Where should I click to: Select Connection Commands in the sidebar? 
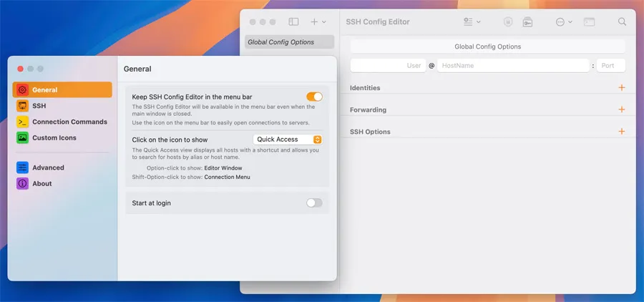[69, 122]
